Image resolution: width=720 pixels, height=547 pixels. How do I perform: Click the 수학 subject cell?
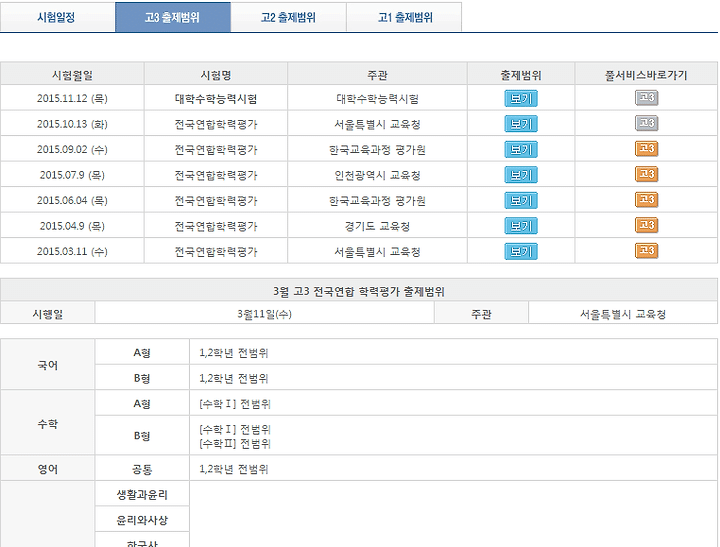pyautogui.click(x=48, y=423)
